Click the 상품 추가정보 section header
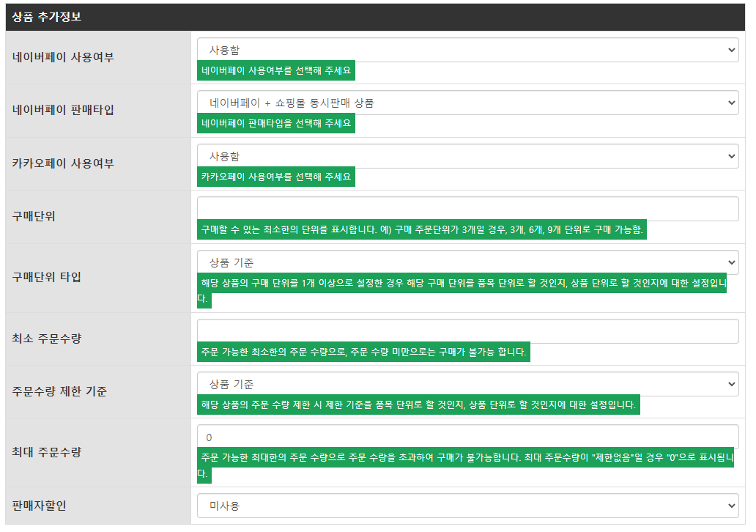Viewport: 756px width, 532px height. (x=47, y=17)
